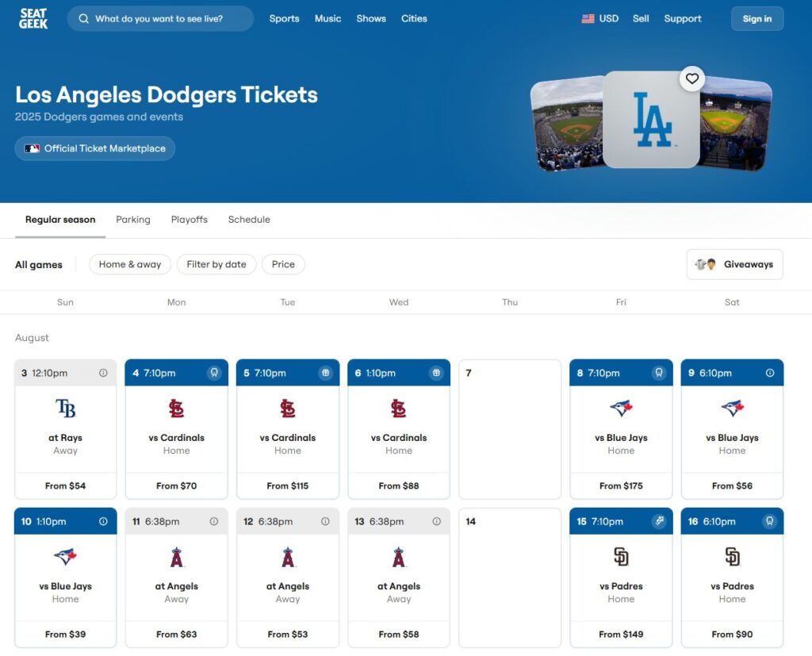The width and height of the screenshot is (812, 656).
Task: Change currency from USD
Action: [599, 18]
